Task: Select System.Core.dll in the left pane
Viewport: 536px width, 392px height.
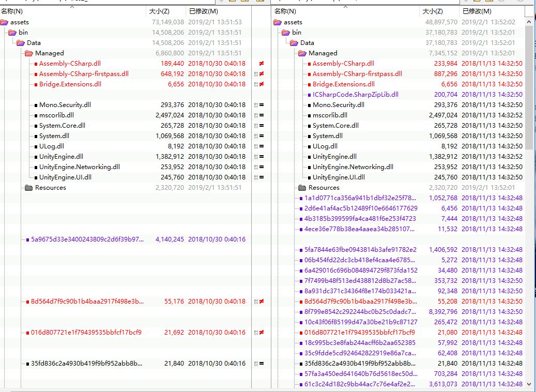Action: pos(62,126)
